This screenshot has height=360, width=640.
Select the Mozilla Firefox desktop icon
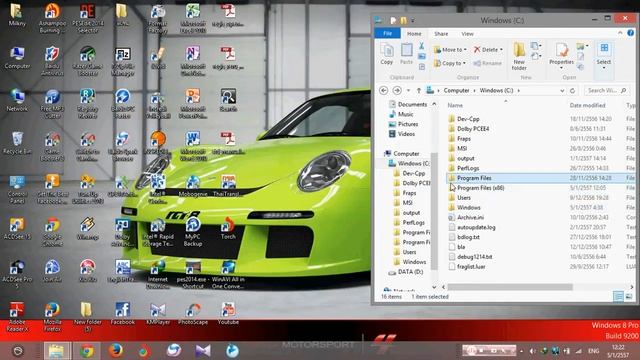[52, 317]
